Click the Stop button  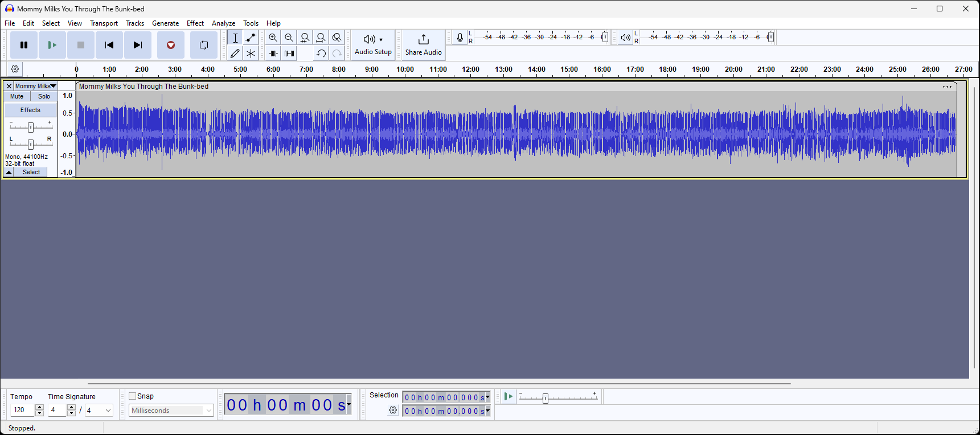click(x=81, y=45)
